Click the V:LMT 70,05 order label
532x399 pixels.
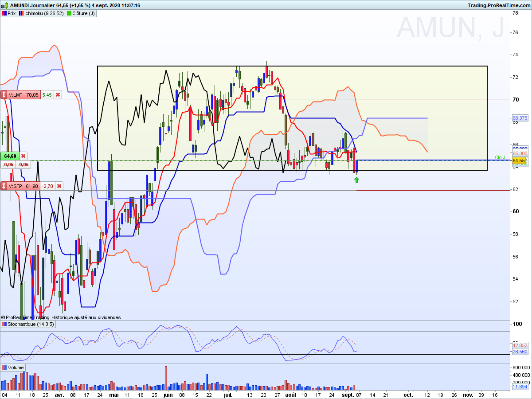point(24,95)
